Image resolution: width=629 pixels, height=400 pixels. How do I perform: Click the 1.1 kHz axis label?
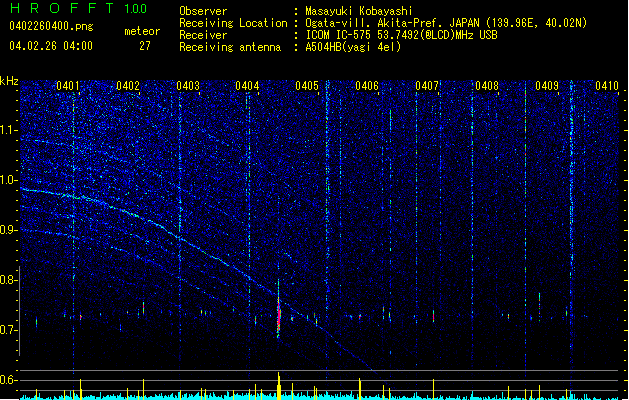9,130
